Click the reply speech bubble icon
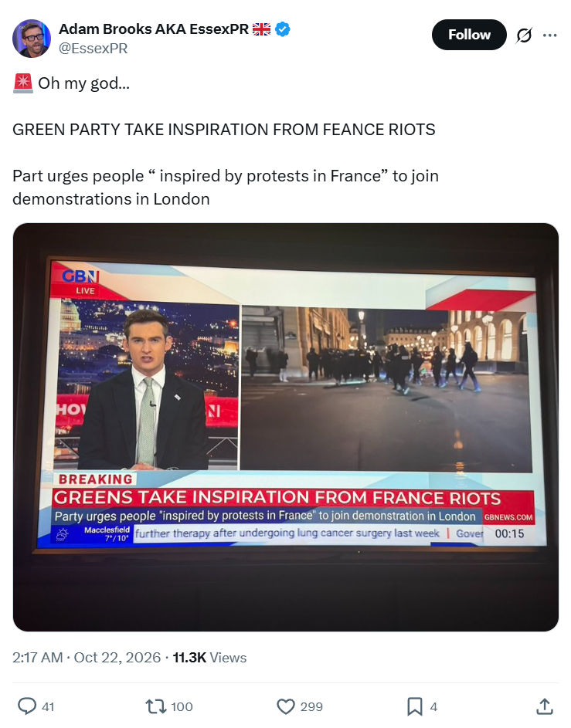The image size is (571, 728). pos(27,706)
